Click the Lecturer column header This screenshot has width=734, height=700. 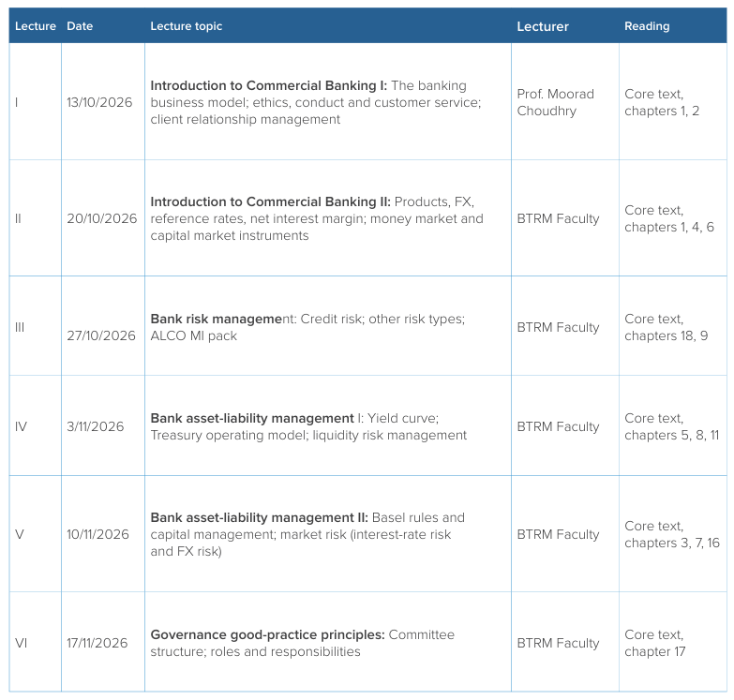click(x=543, y=26)
